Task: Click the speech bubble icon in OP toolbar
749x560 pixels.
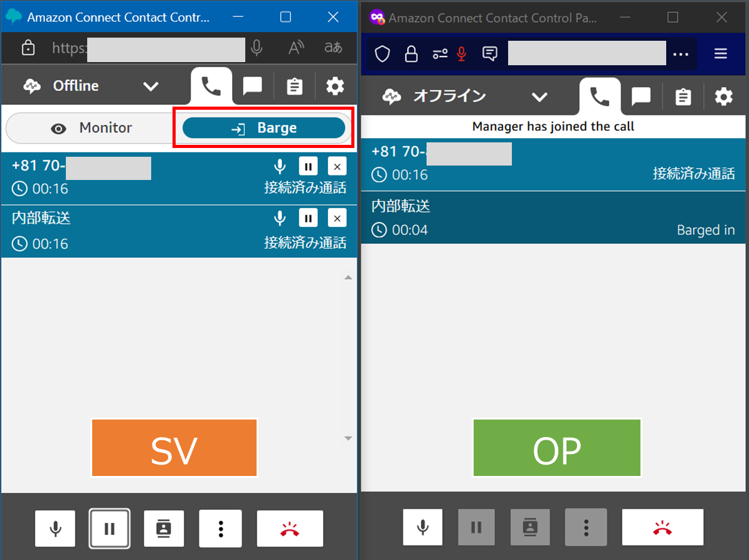Action: pos(490,53)
